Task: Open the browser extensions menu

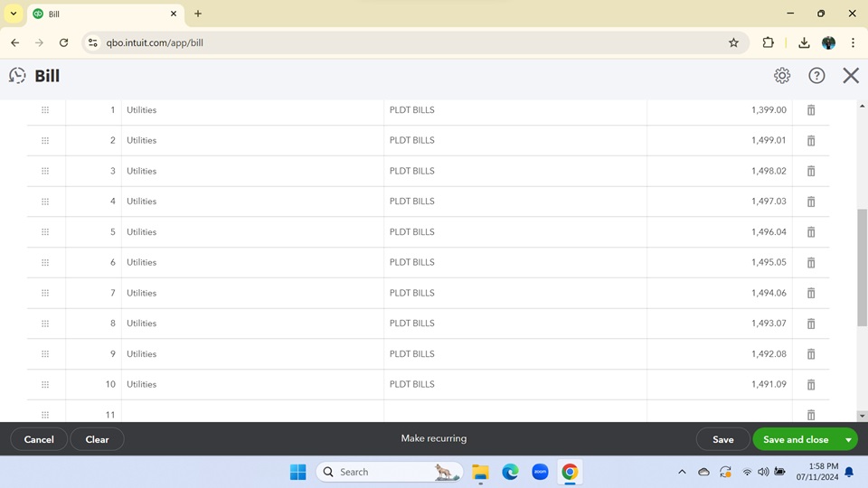Action: (768, 42)
